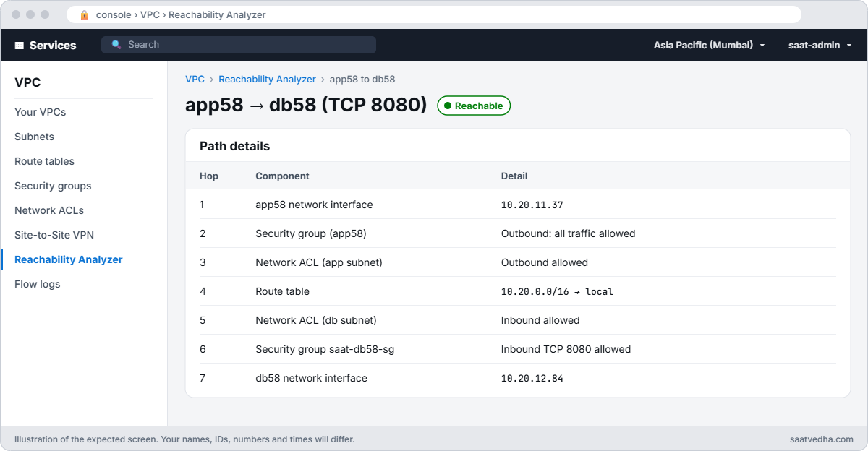Click 'Outbound: all traffic allowed' detail
Image resolution: width=868 pixels, height=451 pixels.
pyautogui.click(x=568, y=233)
